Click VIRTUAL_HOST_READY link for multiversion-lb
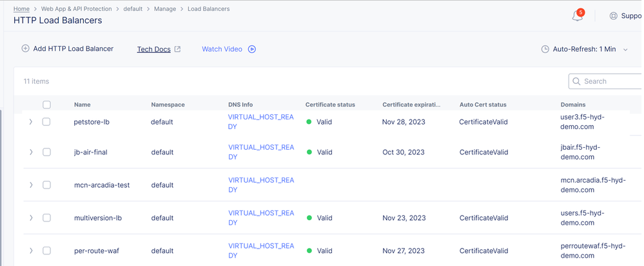This screenshot has height=266, width=644. pyautogui.click(x=260, y=218)
